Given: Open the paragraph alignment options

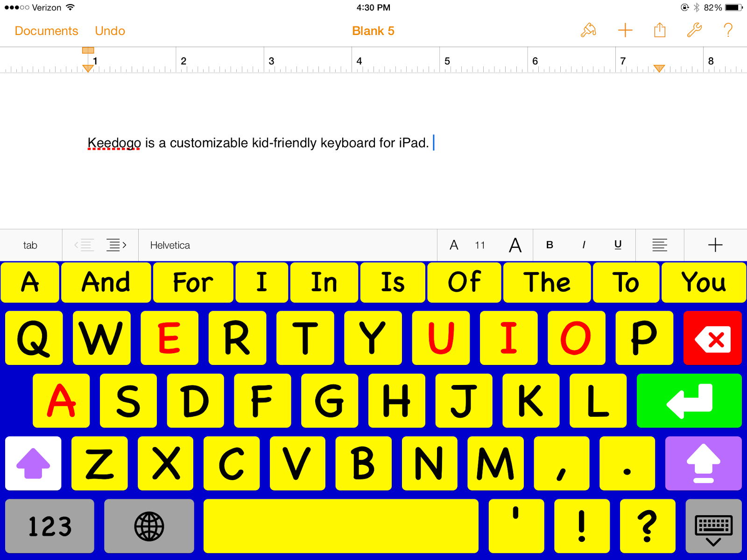Looking at the screenshot, I should [659, 245].
